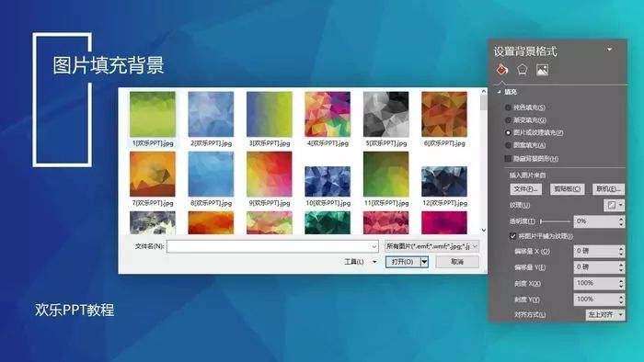Image resolution: width=644 pixels, height=362 pixels.
Task: Click the 联机(E)... button
Action: (x=608, y=189)
